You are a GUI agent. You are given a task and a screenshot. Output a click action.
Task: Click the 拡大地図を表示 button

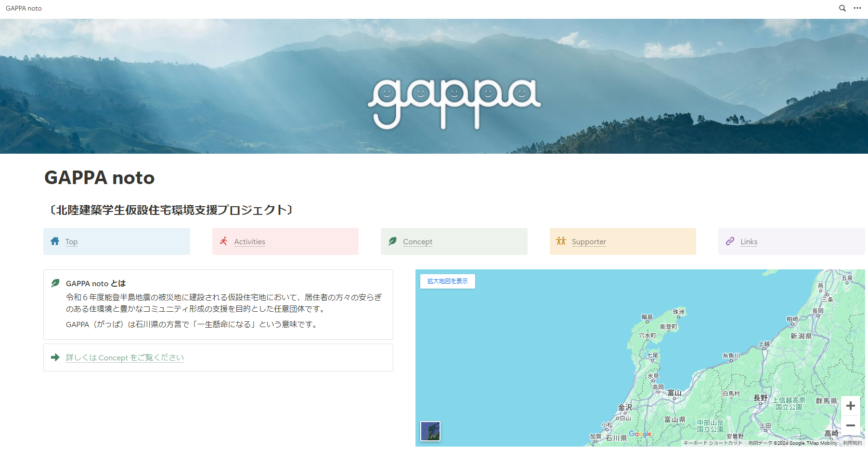click(447, 281)
